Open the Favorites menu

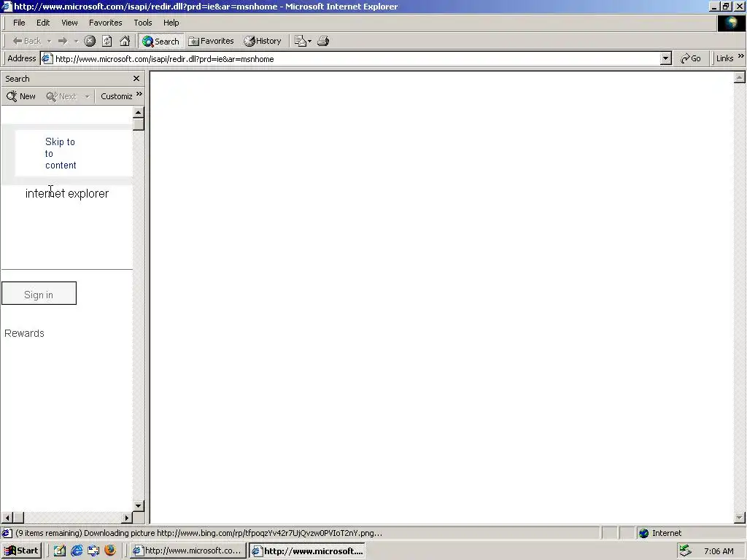[x=105, y=23]
